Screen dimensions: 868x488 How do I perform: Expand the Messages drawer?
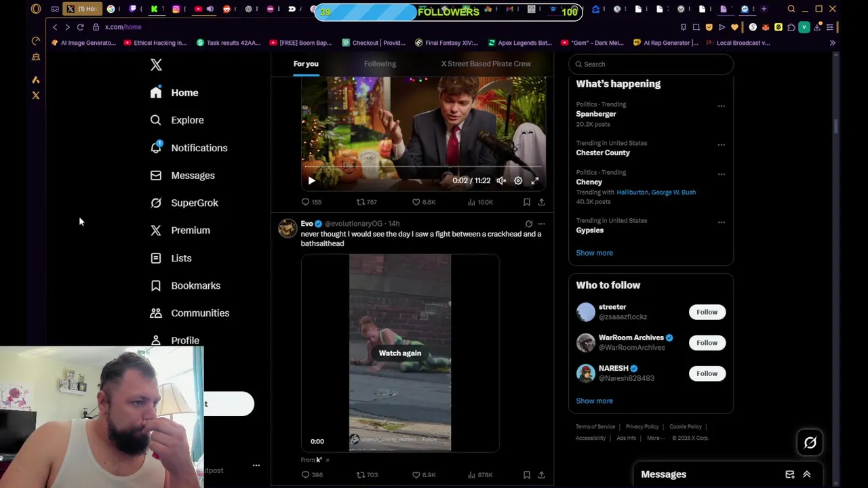click(807, 474)
